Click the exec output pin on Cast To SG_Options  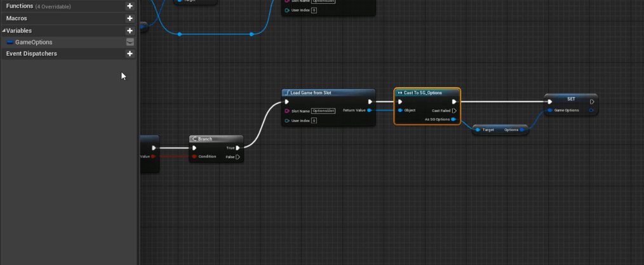(x=454, y=102)
